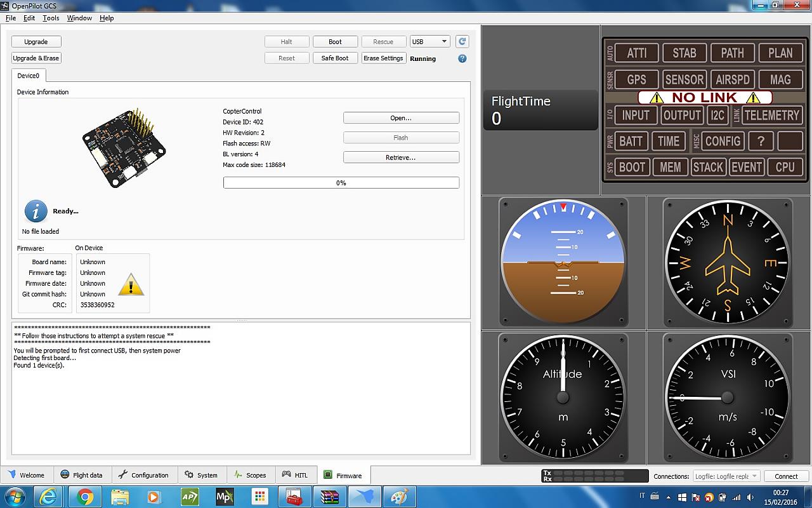
Task: Click the Safe Boot button
Action: [x=336, y=58]
